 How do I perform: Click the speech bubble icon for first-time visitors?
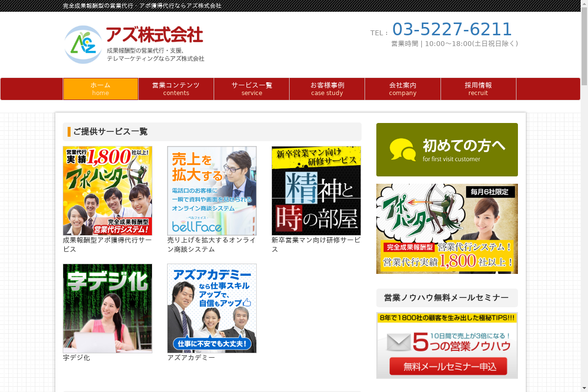(x=403, y=149)
